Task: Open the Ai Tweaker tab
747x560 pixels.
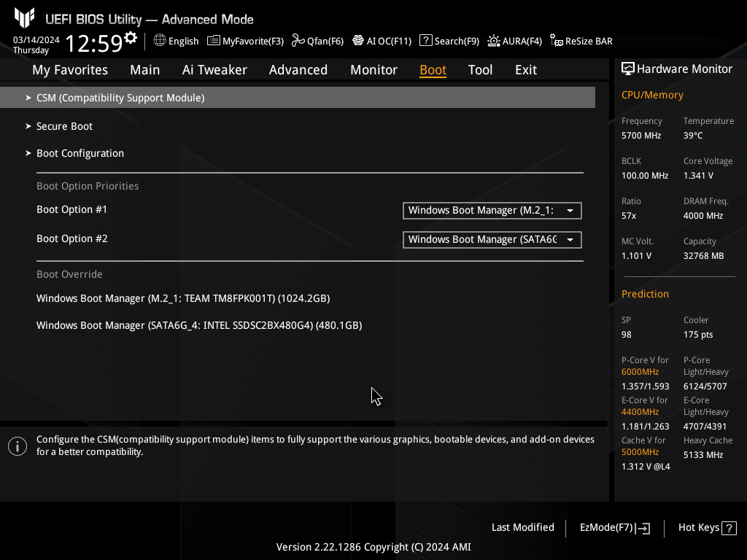Action: (x=214, y=70)
